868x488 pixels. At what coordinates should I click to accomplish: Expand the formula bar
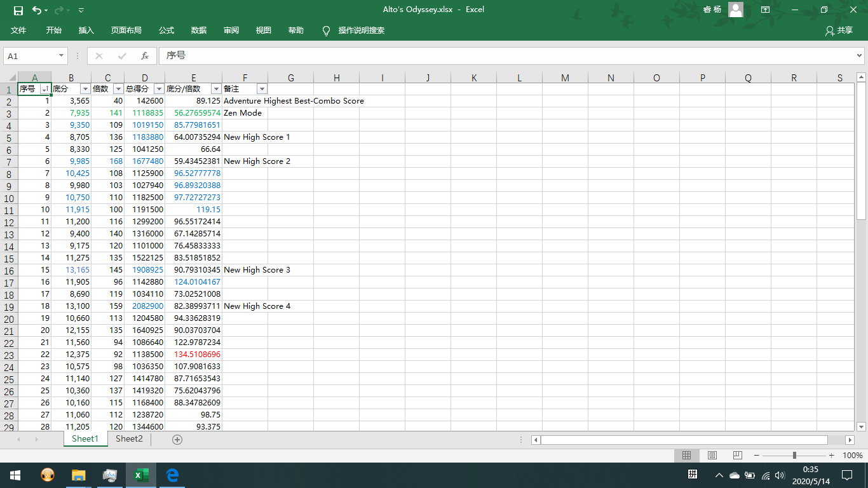(x=859, y=56)
